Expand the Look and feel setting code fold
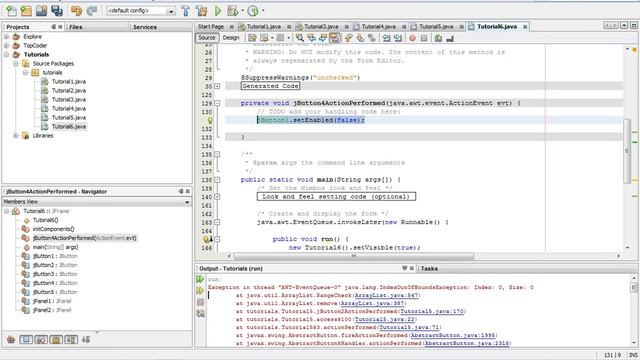This screenshot has height=360, width=640. (x=217, y=197)
